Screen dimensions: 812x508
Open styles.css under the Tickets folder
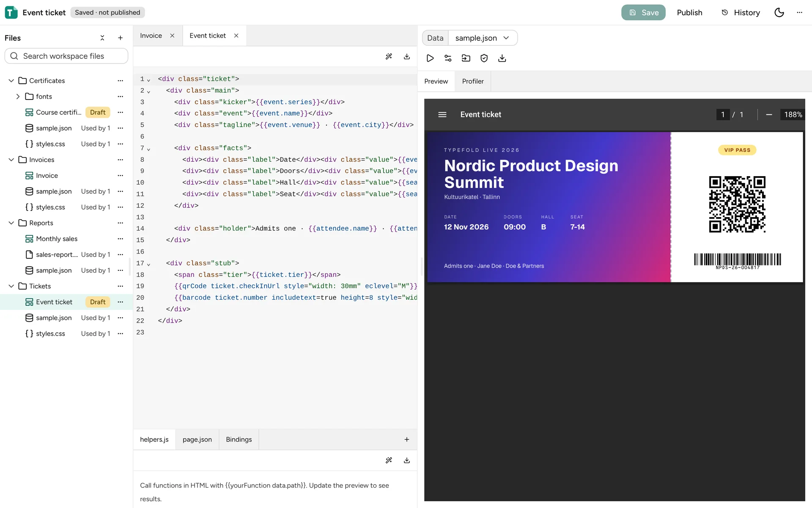[50, 334]
